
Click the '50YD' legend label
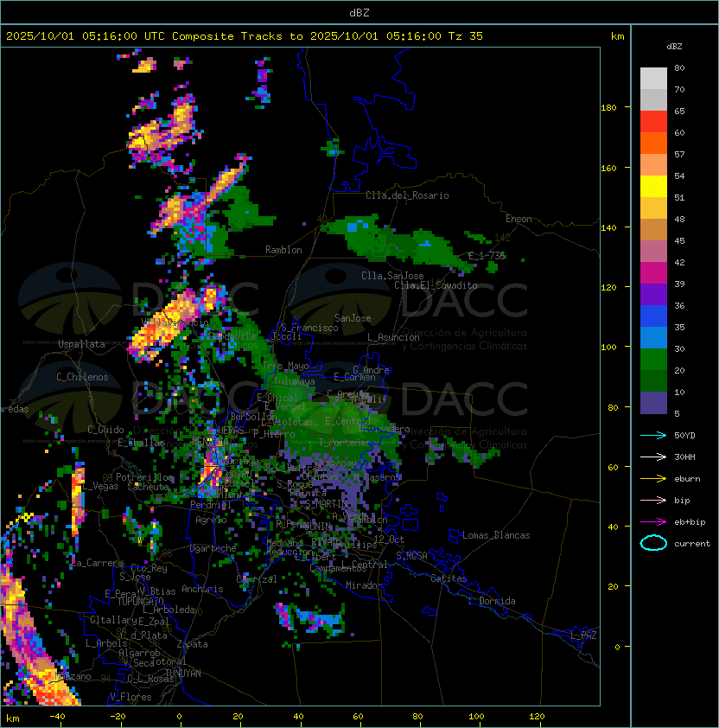684,435
